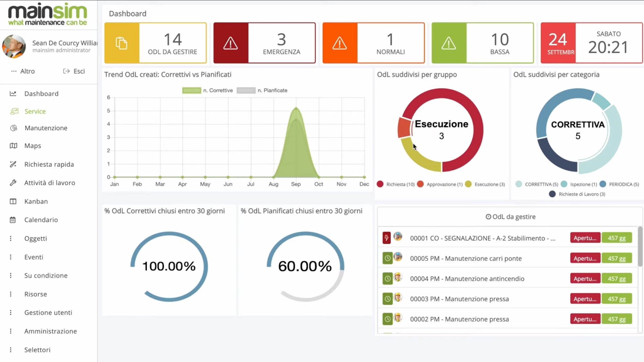Open the Kanban board icon
Screen dimensions: 644x362
13,201
